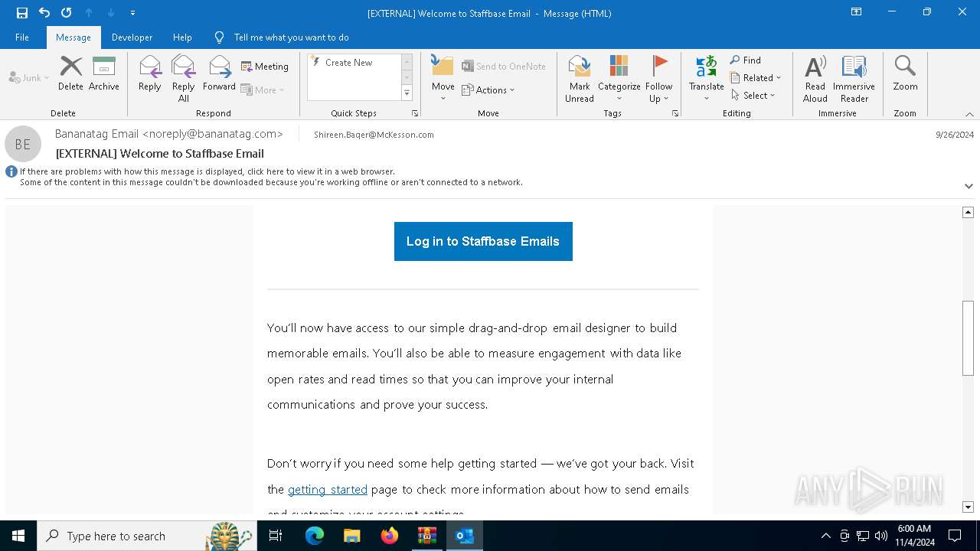Viewport: 980px width, 551px height.
Task: Expand the message header chevron
Action: point(969,186)
